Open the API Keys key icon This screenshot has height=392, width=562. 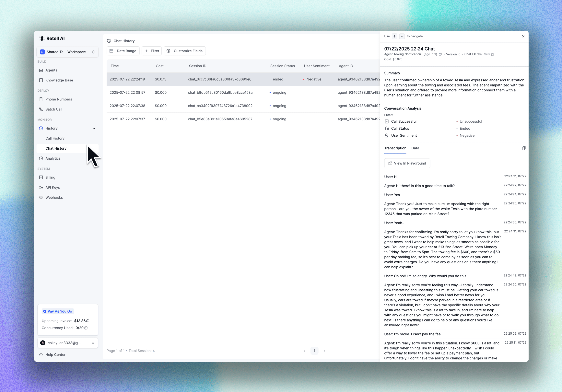point(41,188)
